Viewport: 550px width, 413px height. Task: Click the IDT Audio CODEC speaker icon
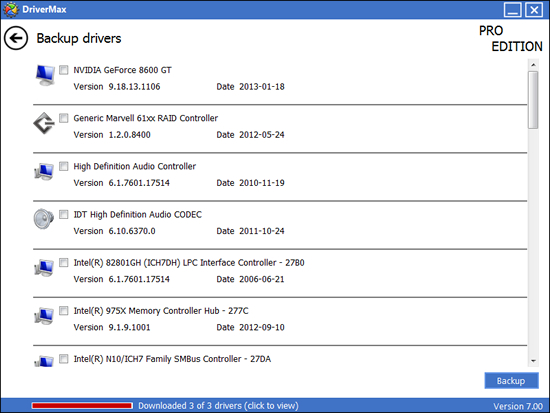point(44,219)
